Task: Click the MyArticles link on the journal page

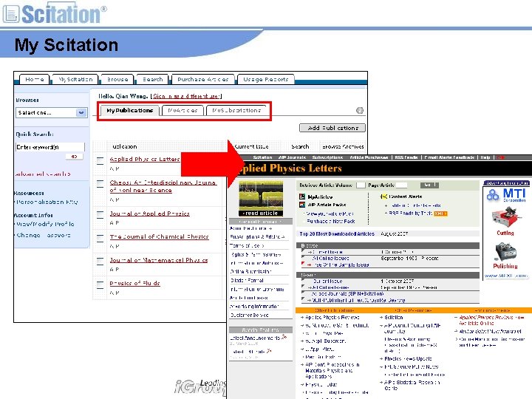Action: click(320, 197)
